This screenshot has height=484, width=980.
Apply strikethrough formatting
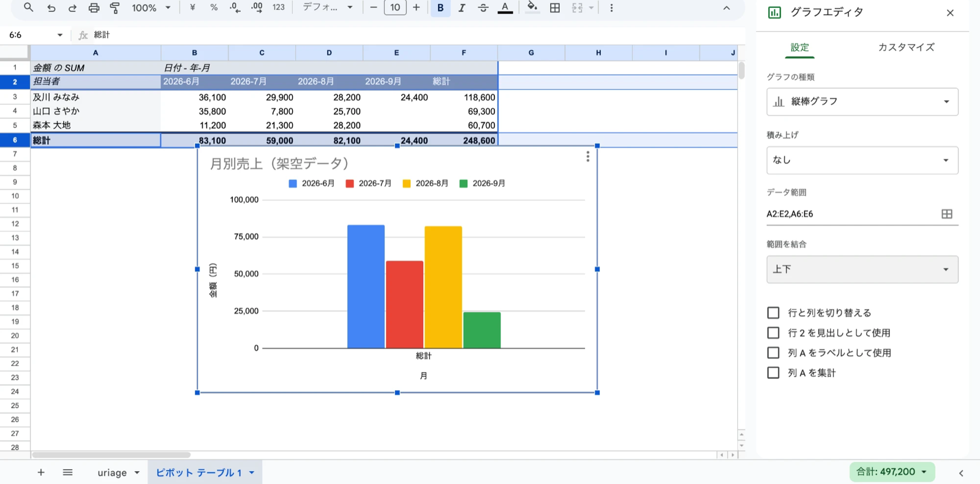pyautogui.click(x=483, y=8)
